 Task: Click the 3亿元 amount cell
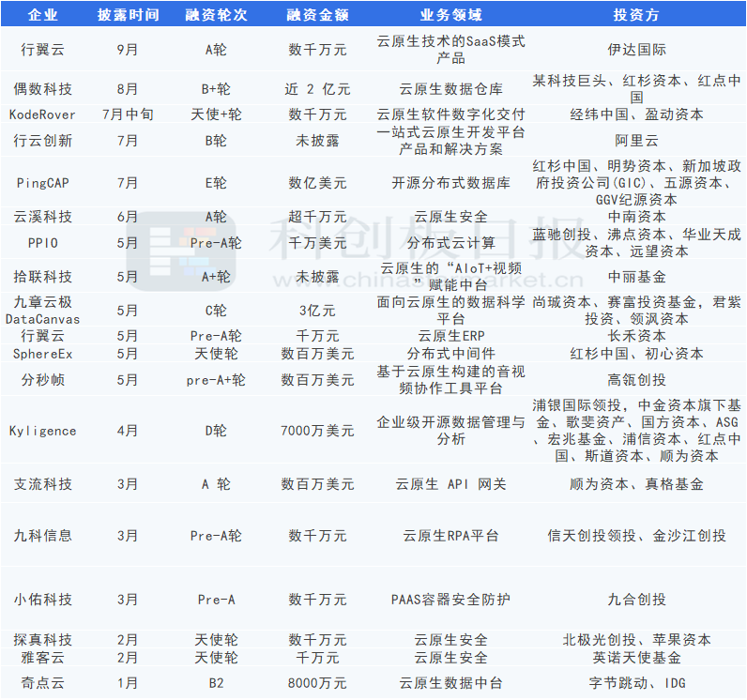(x=318, y=311)
